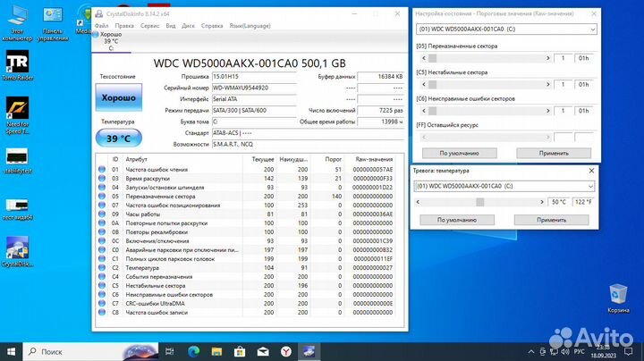Image resolution: width=644 pixels, height=361 pixels.
Task: Open the Диск menu
Action: pyautogui.click(x=188, y=25)
